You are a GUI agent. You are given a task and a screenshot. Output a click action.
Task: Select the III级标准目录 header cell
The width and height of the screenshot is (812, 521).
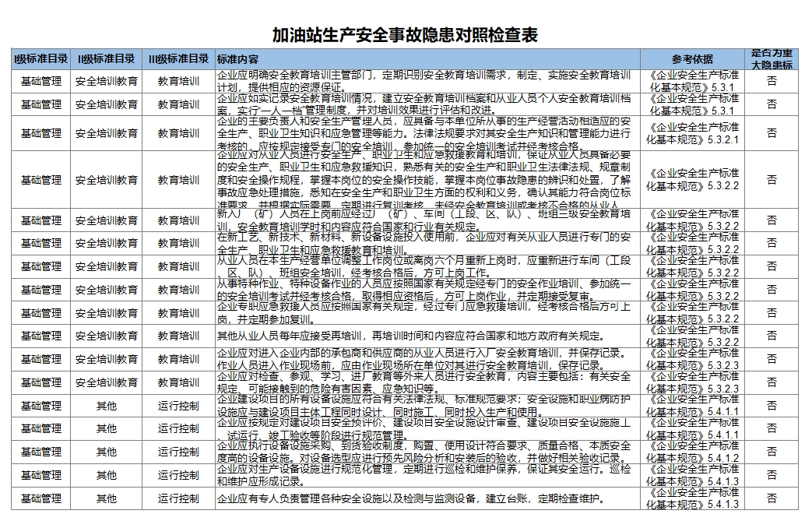point(178,59)
